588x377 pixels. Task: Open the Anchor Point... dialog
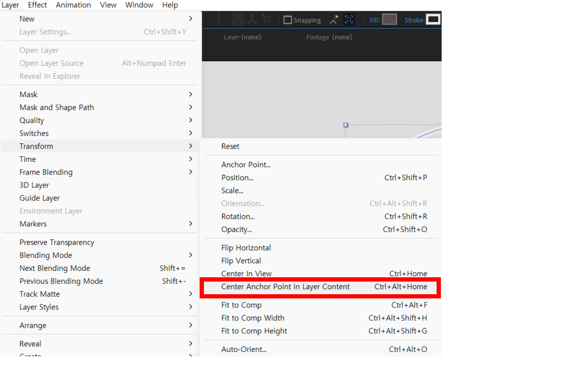[x=320, y=165]
